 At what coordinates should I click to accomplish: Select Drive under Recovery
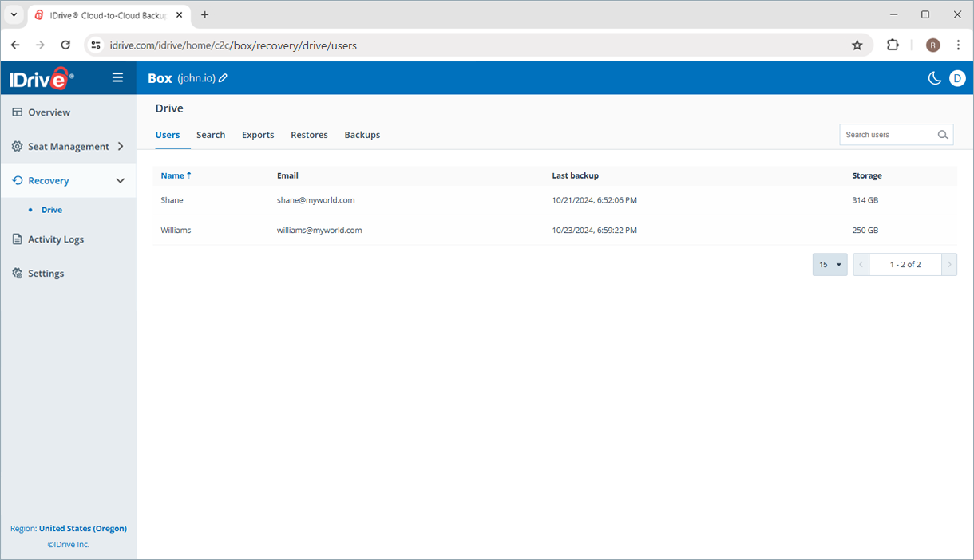tap(52, 210)
